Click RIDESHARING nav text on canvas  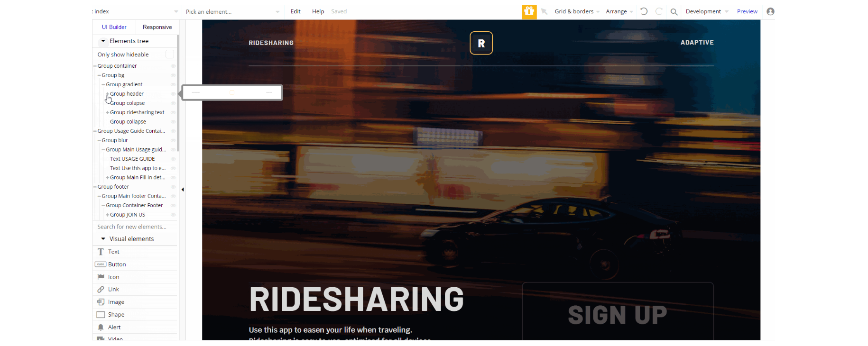point(271,43)
